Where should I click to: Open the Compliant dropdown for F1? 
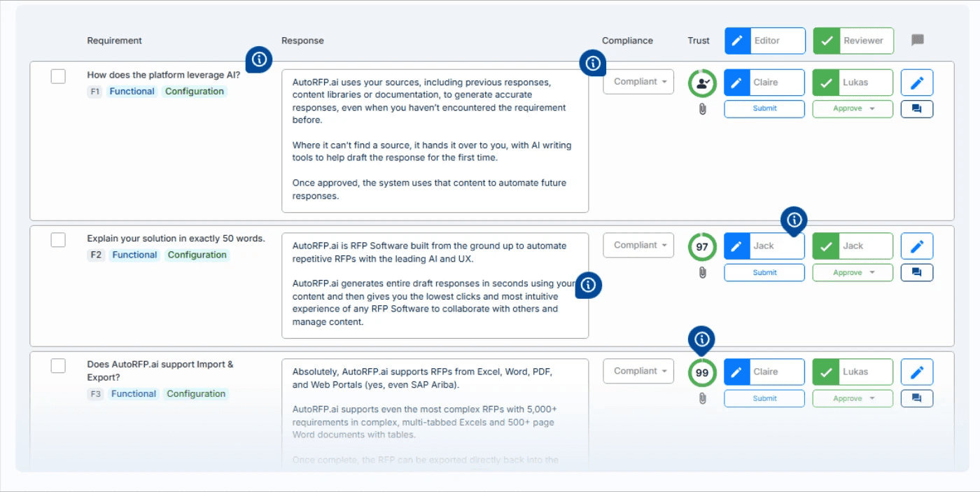638,81
